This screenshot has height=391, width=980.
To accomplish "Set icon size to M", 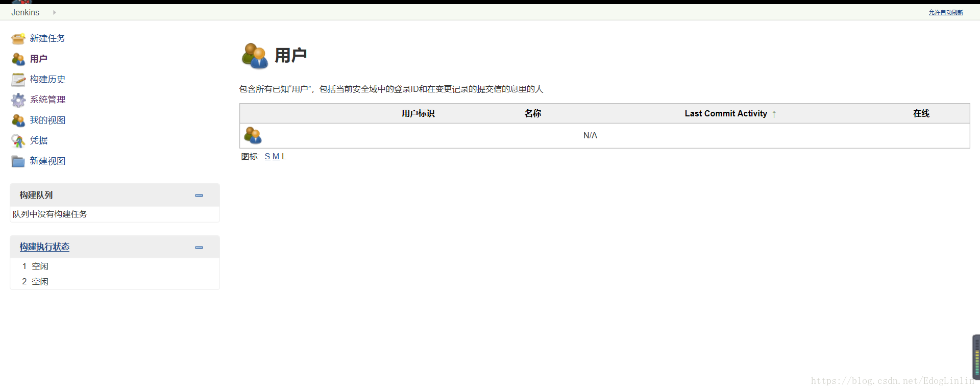I will click(x=276, y=157).
